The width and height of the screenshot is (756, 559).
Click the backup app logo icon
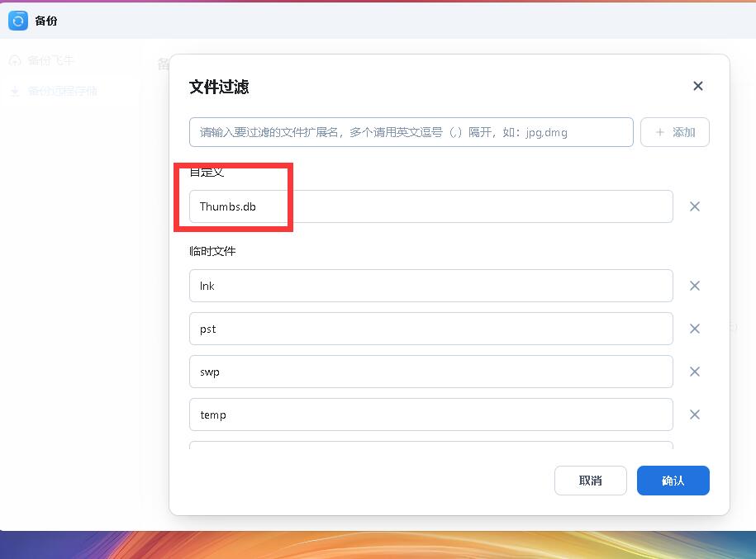pos(18,21)
